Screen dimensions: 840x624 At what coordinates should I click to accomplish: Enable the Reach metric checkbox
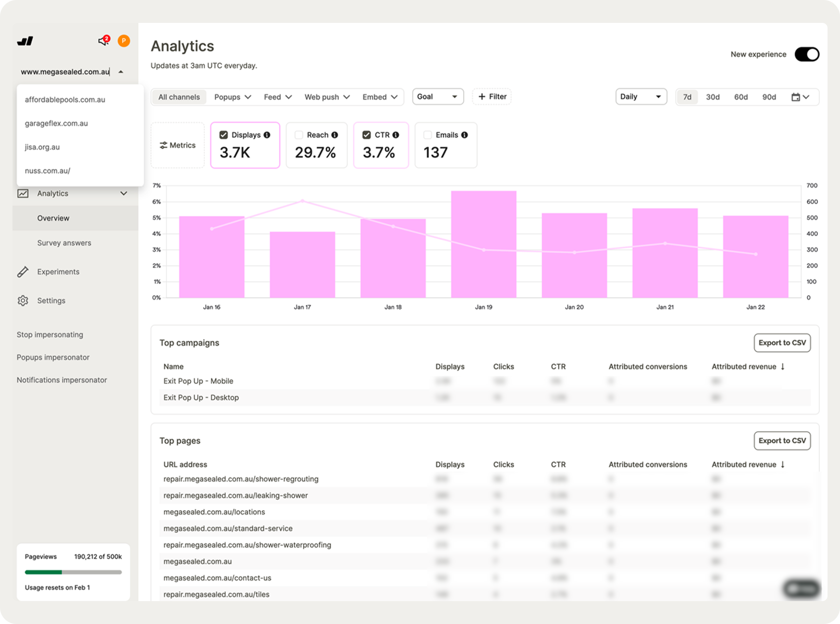tap(299, 135)
